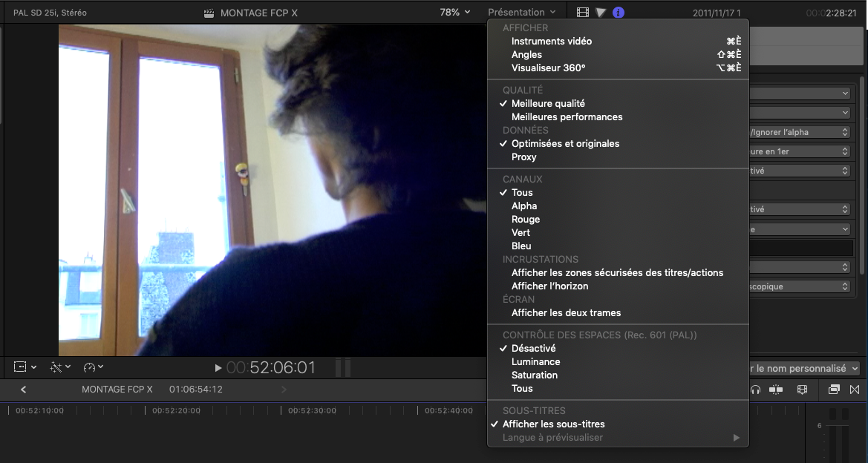This screenshot has height=463, width=868.
Task: Open the second inspector dropdown below it
Action: (800, 113)
